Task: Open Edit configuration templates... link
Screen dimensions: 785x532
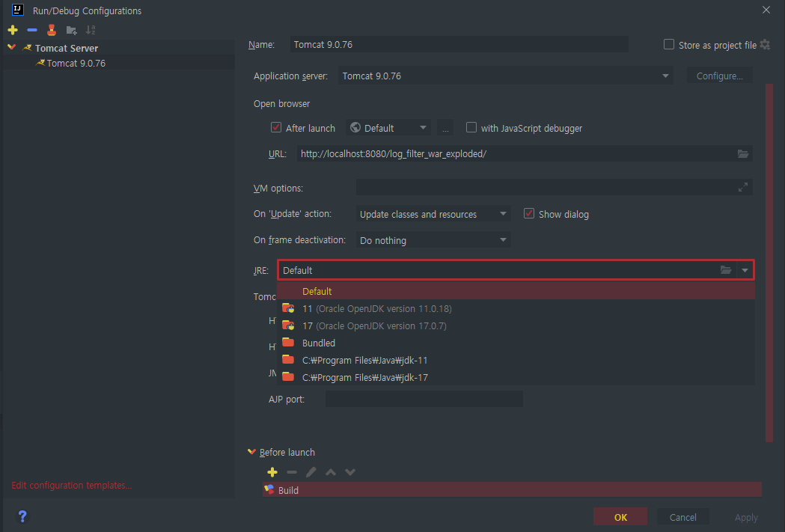Action: coord(72,485)
